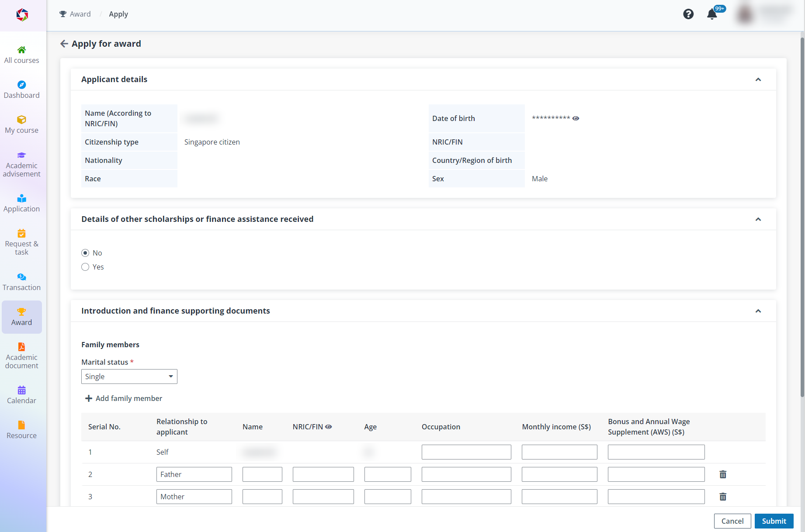Open Transaction in the sidebar
The image size is (805, 532).
21,282
